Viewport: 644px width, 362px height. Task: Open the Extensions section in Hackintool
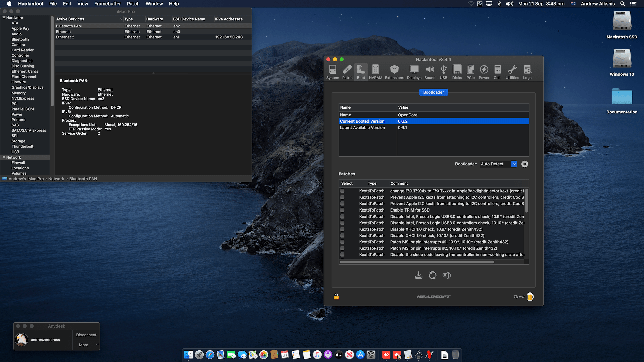pos(394,72)
